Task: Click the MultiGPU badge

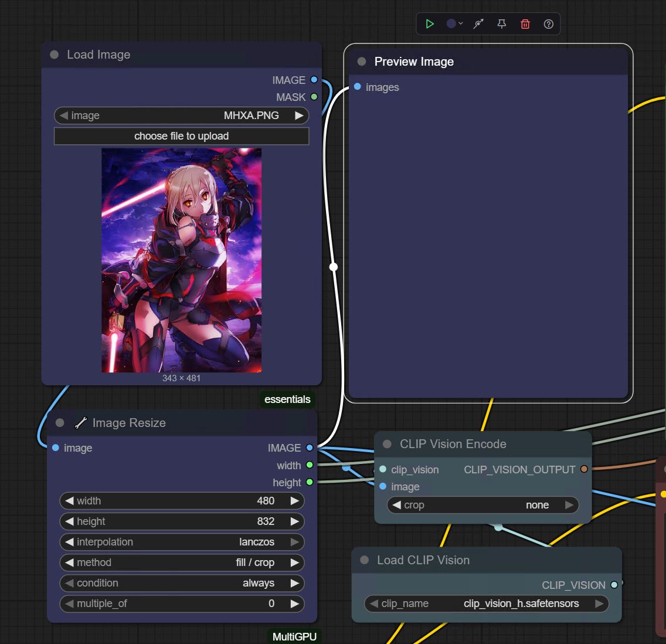Action: click(x=294, y=636)
